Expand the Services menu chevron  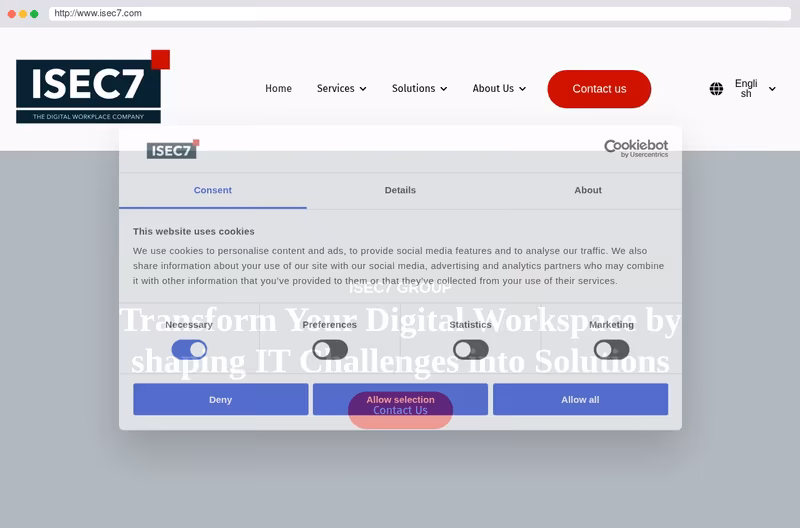(363, 89)
